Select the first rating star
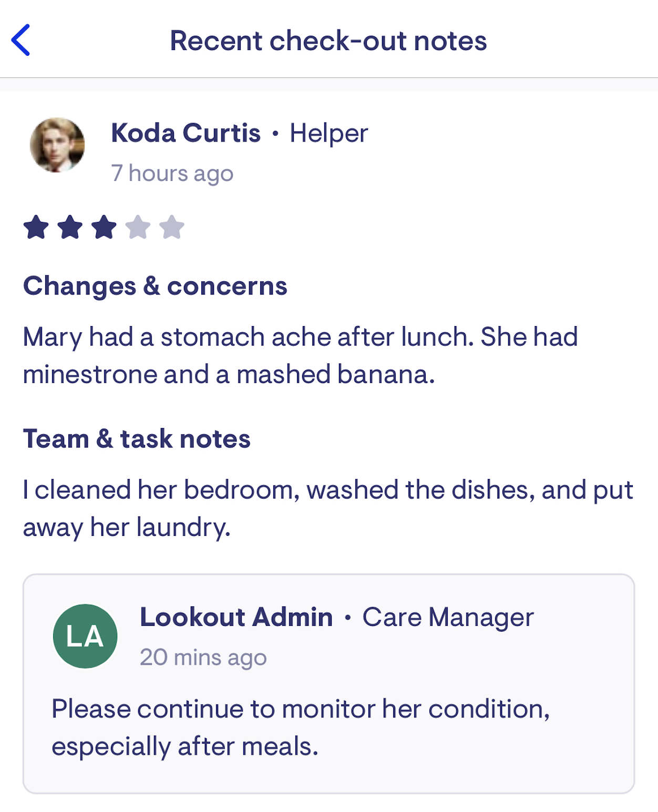 (x=36, y=227)
